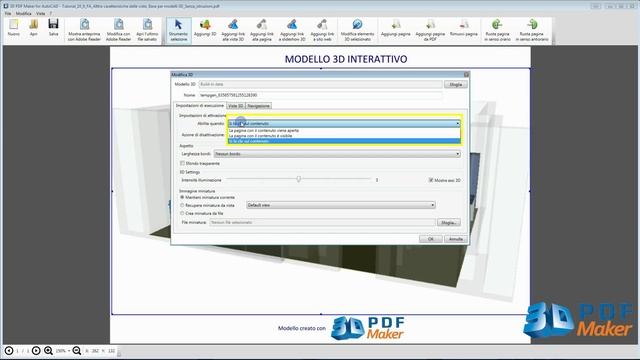
Task: Click Sfoglia next to File miniatura
Action: coord(449,222)
